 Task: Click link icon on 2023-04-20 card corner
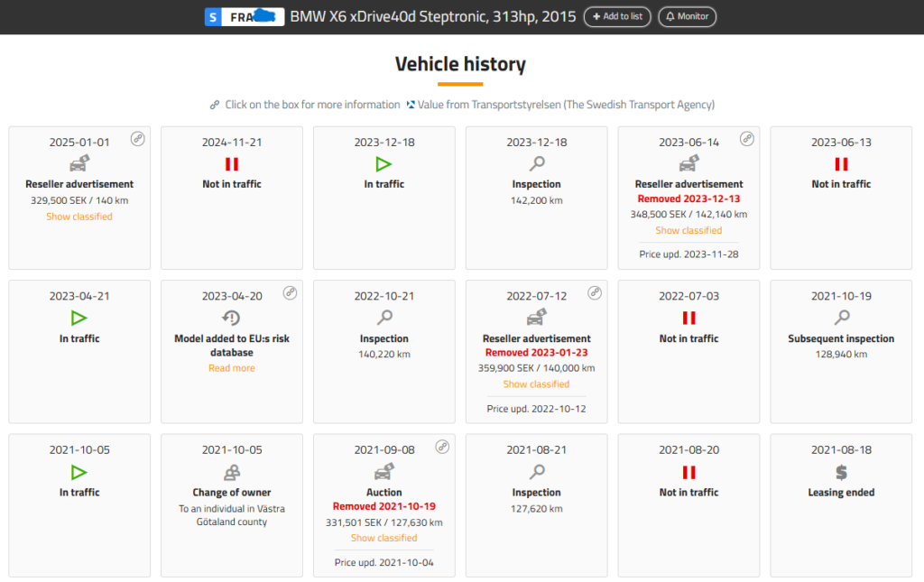click(x=290, y=292)
